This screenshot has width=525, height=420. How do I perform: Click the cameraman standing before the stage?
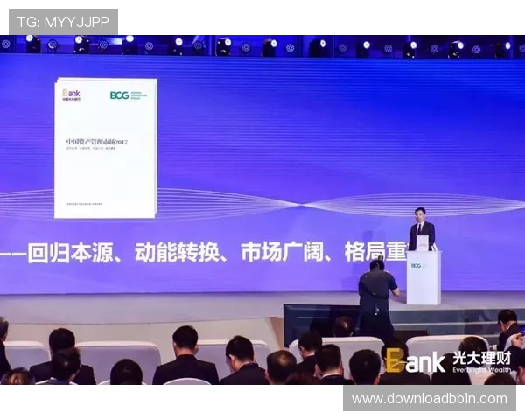pos(377,293)
